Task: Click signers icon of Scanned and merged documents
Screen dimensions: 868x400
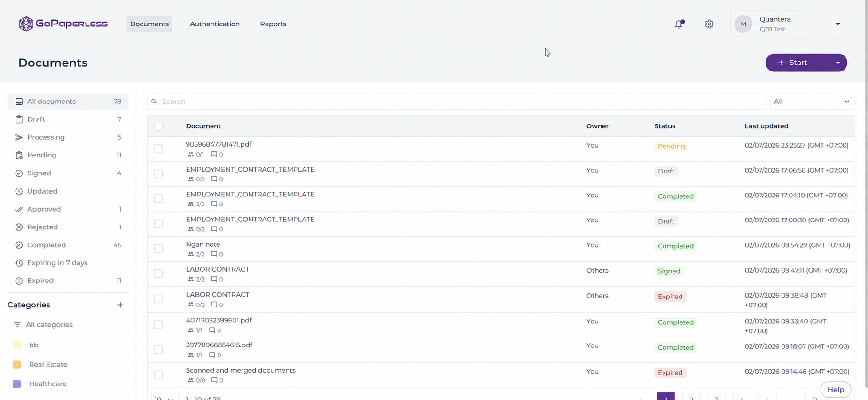Action: pos(190,380)
